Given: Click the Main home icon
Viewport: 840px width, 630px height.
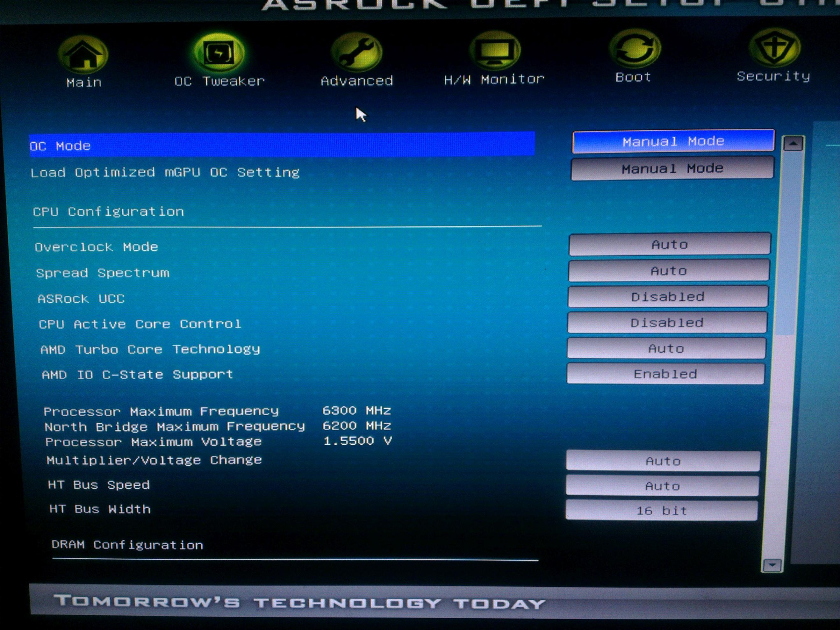Looking at the screenshot, I should coord(83,54).
